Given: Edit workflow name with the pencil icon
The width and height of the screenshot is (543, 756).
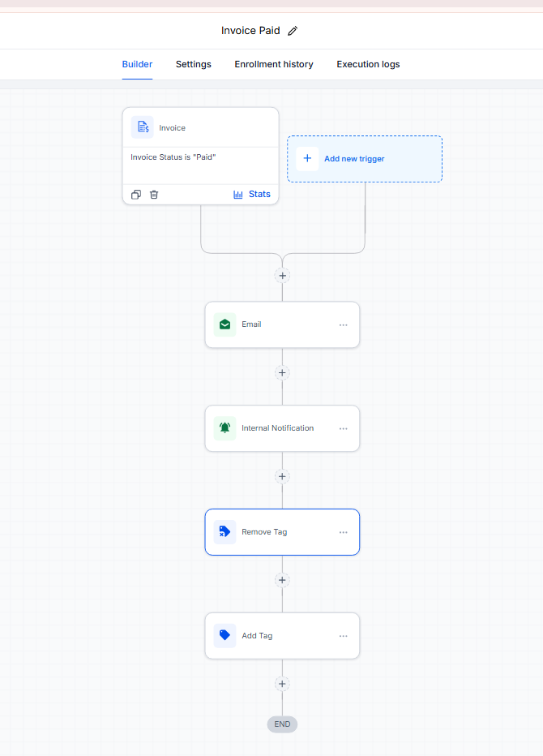Looking at the screenshot, I should pyautogui.click(x=293, y=31).
